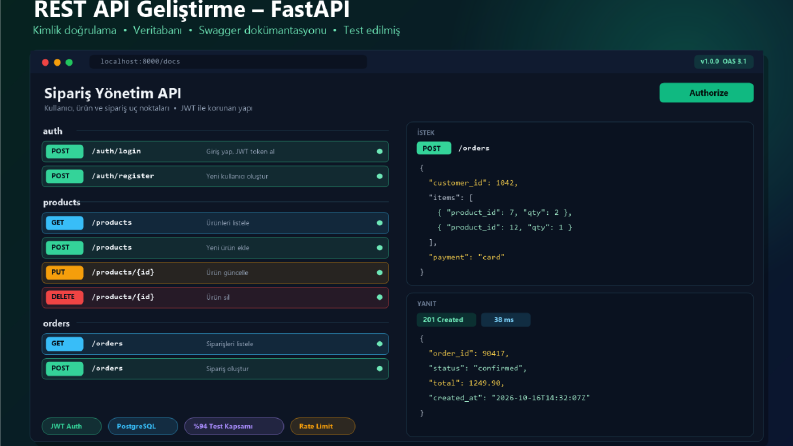Screen dimensions: 793x446
Task: Click the "created_at" timestamp line
Action: (509, 397)
